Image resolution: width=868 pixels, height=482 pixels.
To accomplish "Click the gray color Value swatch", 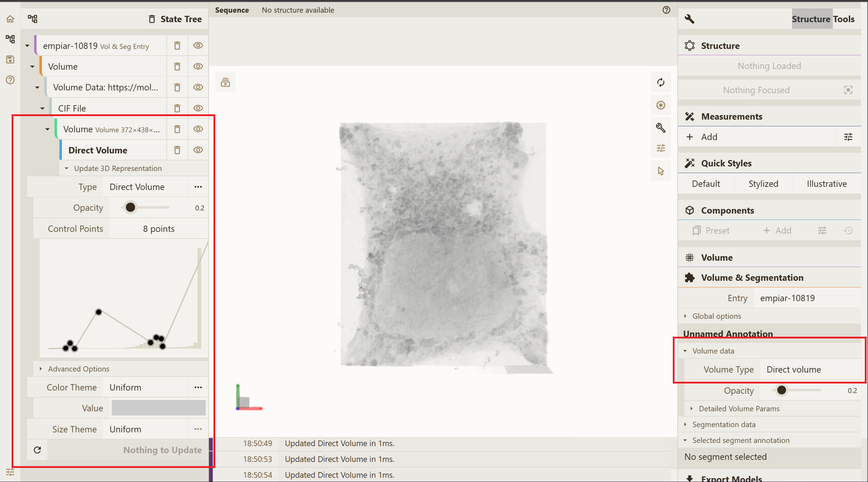I will [x=159, y=408].
